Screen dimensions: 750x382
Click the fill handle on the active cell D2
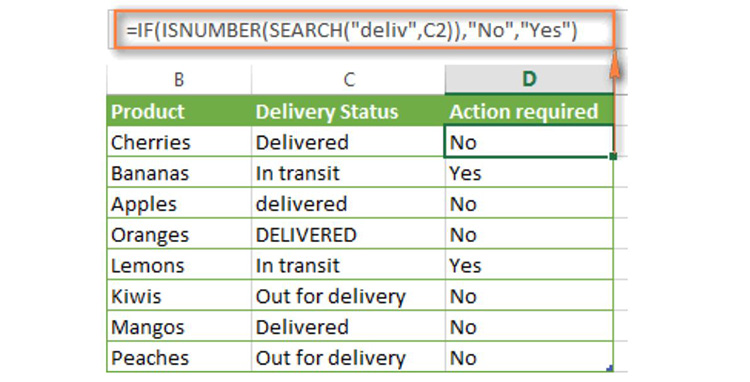pos(613,156)
